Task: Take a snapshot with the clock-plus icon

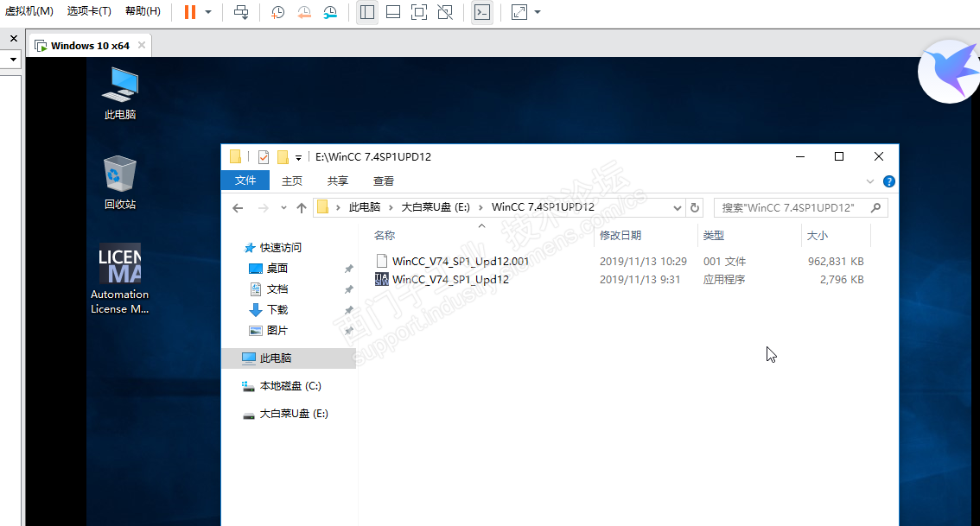Action: tap(278, 12)
